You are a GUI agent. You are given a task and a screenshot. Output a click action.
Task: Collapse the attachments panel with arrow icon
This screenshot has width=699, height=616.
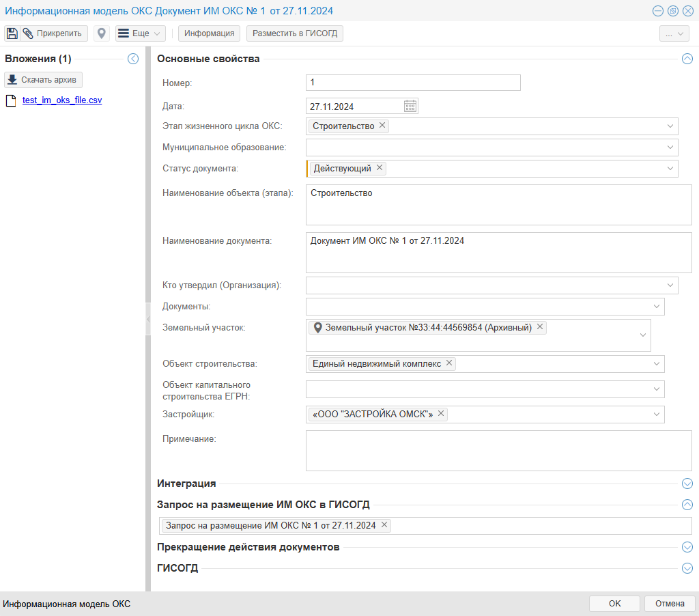[x=133, y=59]
